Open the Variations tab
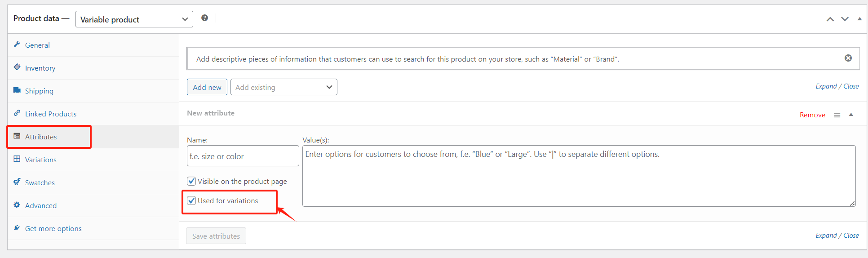Image resolution: width=868 pixels, height=258 pixels. [40, 160]
